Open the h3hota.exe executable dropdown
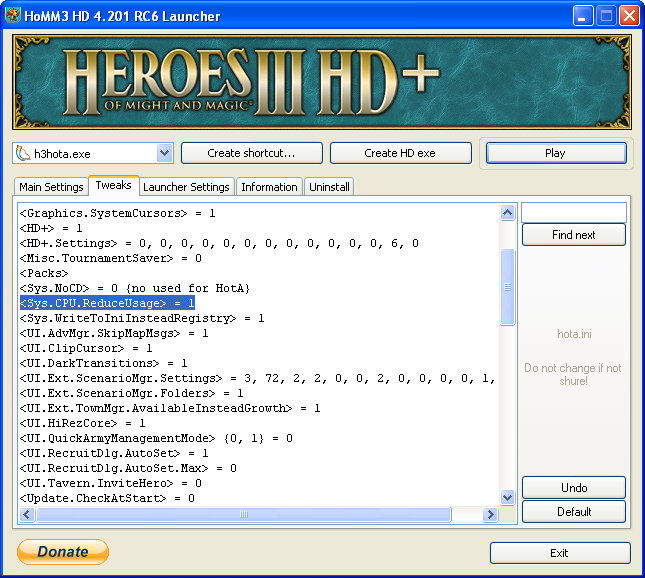Screen dimensions: 645x578 point(165,153)
